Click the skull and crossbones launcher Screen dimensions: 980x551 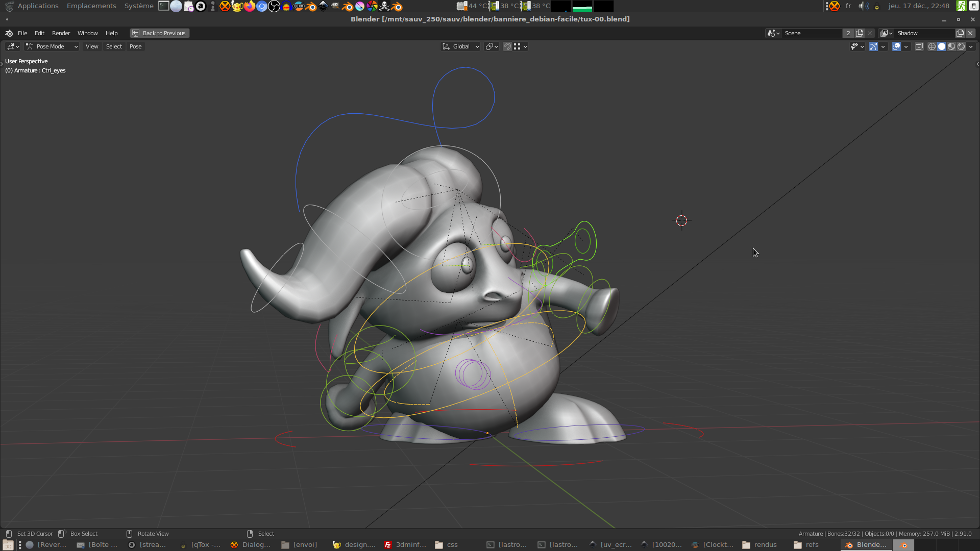(384, 6)
